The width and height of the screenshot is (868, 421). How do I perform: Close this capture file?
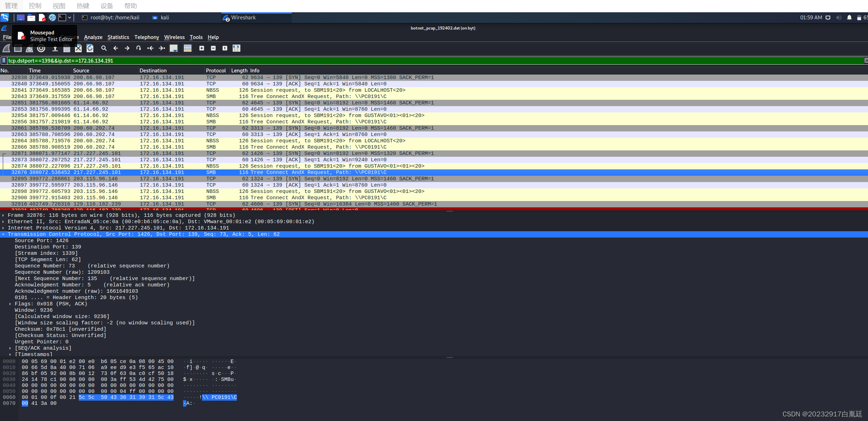coord(78,48)
